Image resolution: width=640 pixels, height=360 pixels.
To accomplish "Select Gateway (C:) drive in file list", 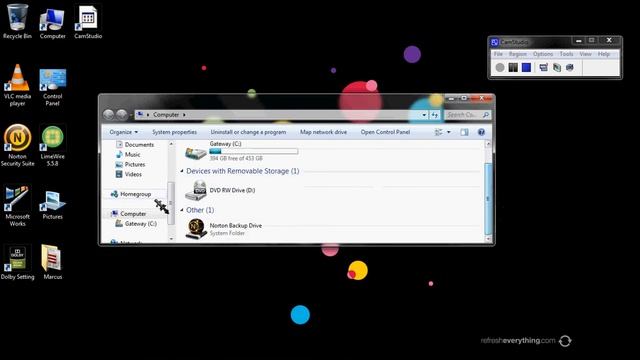I will click(241, 151).
